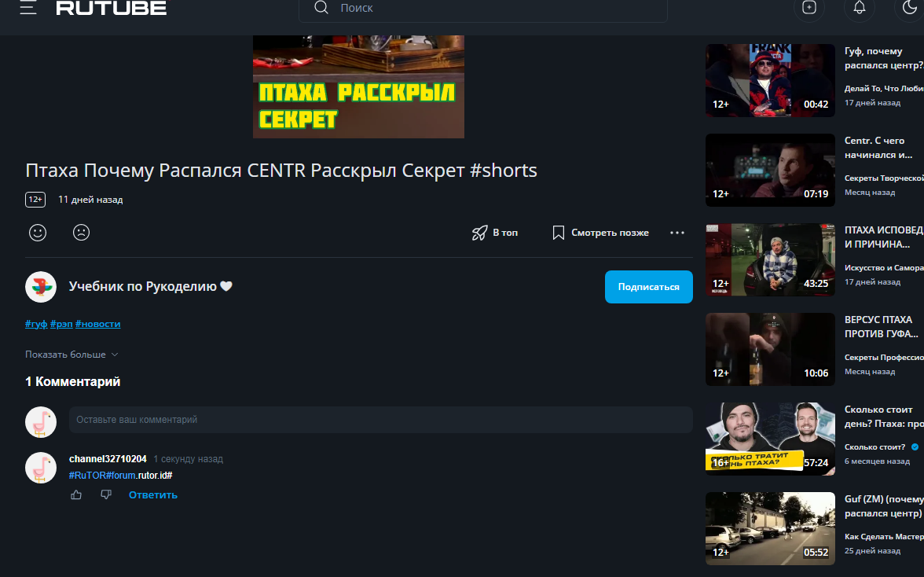The image size is (924, 577).
Task: Toggle dark mode moon icon
Action: tap(910, 8)
